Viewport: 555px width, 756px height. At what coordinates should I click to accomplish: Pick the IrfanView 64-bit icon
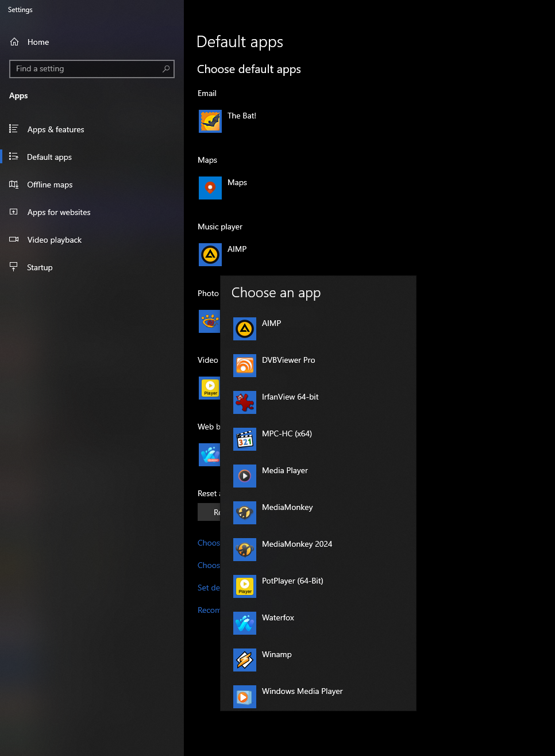245,402
